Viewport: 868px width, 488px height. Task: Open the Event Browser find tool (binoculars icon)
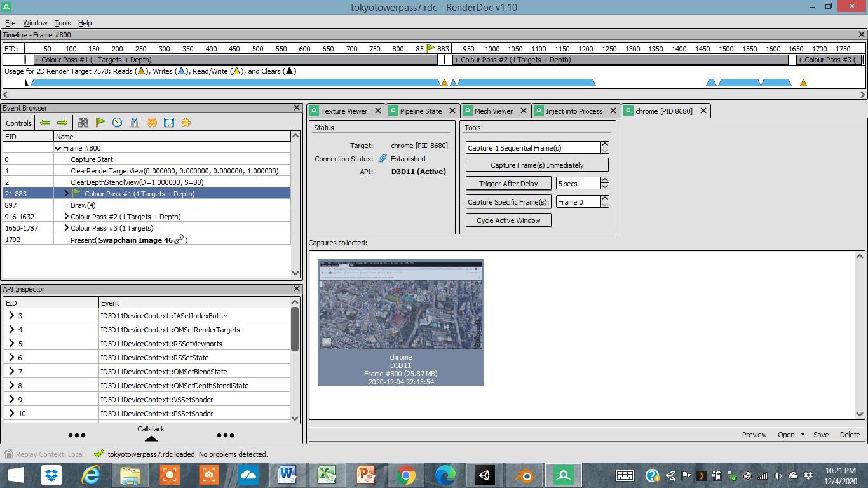click(x=83, y=123)
